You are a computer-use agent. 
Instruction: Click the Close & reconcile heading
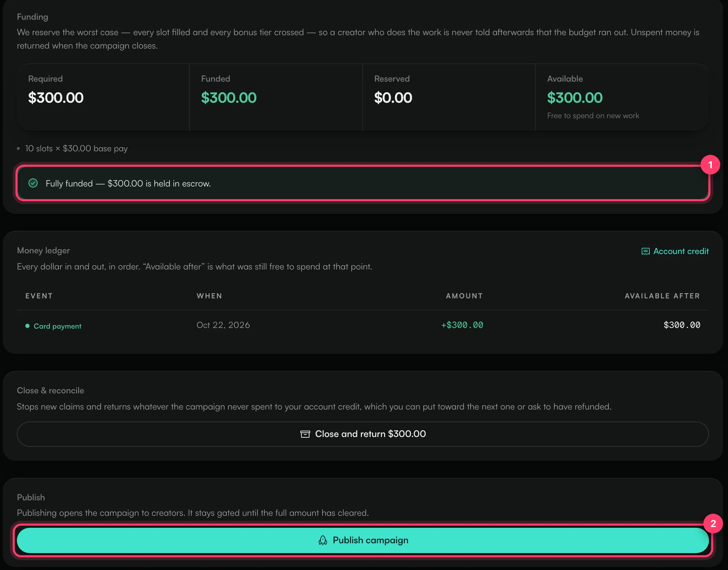pos(50,391)
